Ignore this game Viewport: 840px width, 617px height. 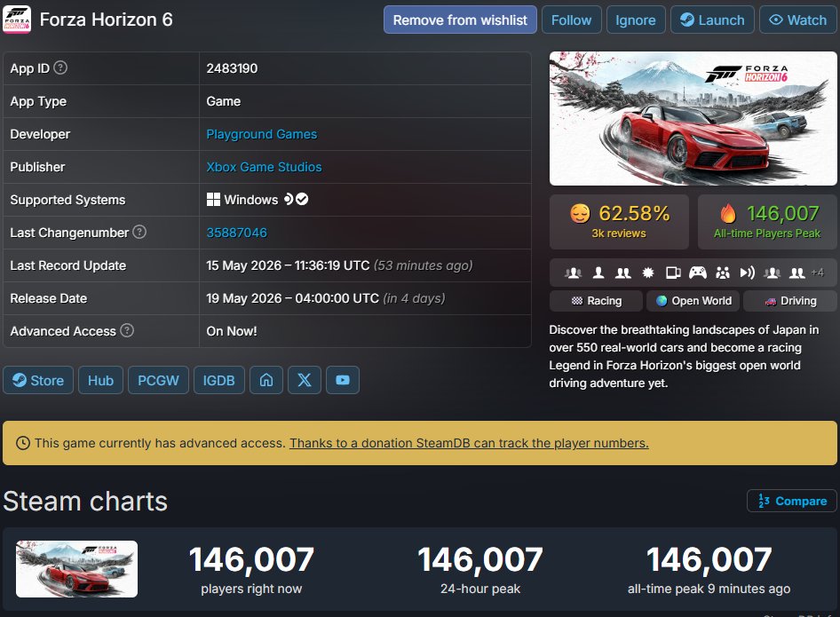pyautogui.click(x=636, y=20)
